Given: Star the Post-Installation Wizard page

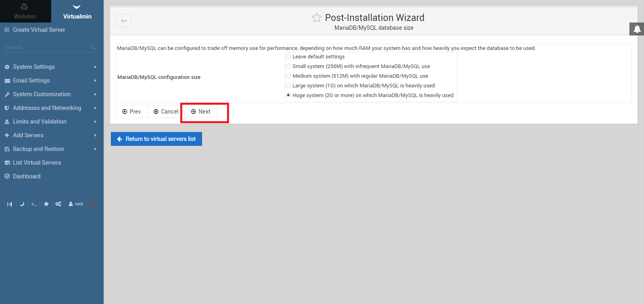Looking at the screenshot, I should (x=317, y=18).
